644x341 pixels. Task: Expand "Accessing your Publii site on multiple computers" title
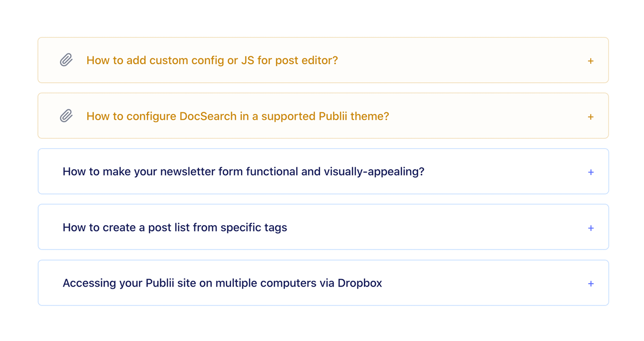click(222, 283)
